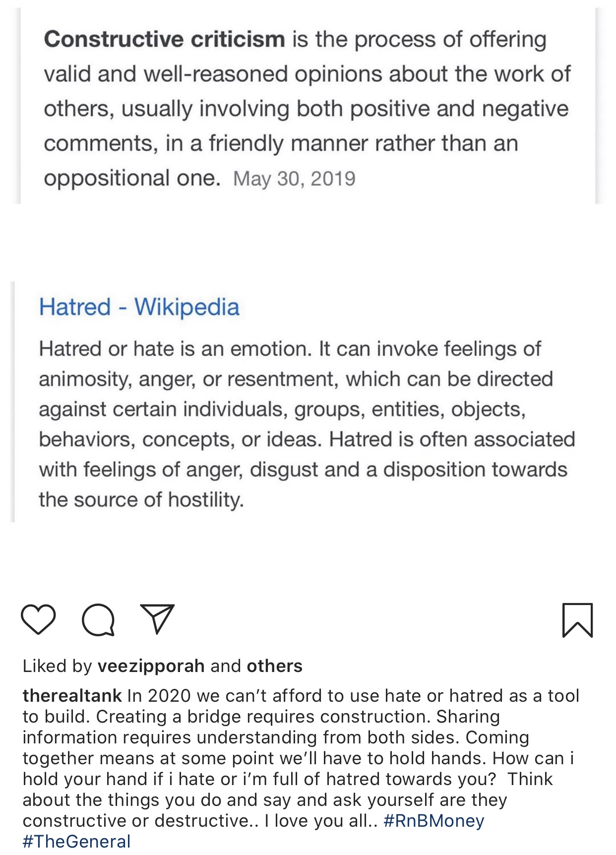616x855 pixels.
Task: View others who liked the post
Action: pyautogui.click(x=275, y=666)
